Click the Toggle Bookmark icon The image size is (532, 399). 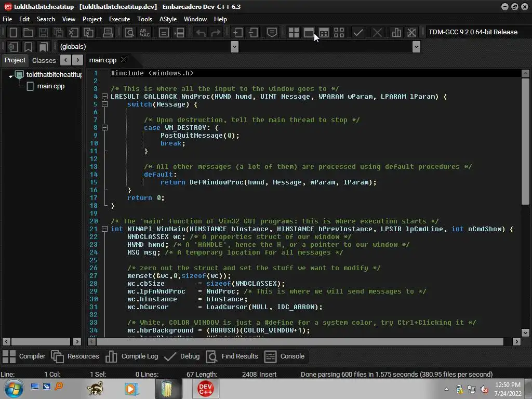pos(28,47)
